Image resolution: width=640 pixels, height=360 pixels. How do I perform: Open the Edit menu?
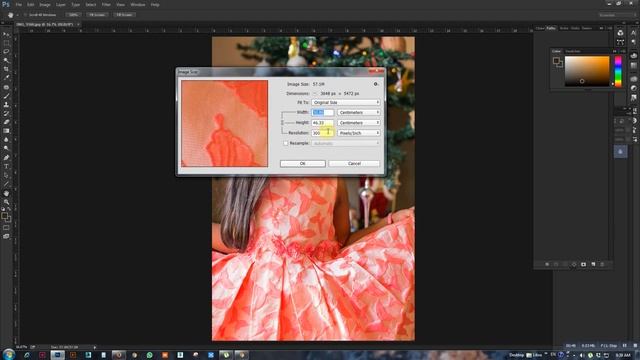click(x=31, y=4)
